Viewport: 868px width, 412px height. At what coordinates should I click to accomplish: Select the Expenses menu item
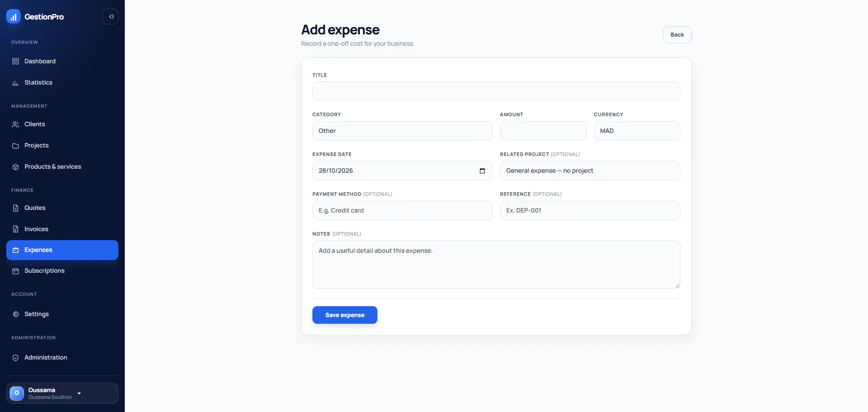click(62, 250)
